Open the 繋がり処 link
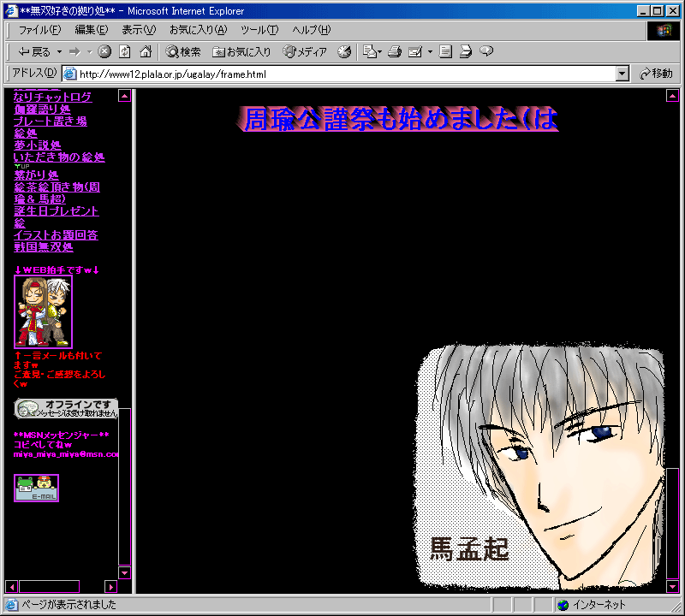Image resolution: width=685 pixels, height=616 pixels. pyautogui.click(x=36, y=175)
